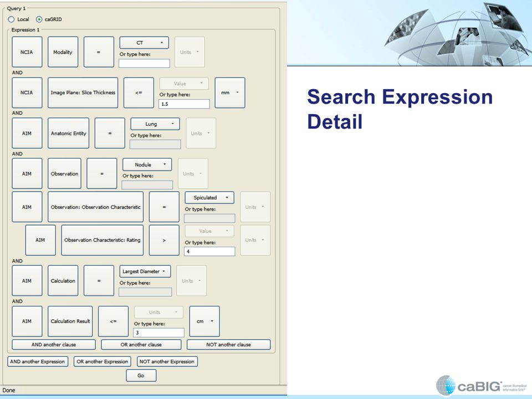Open the CT modality value dropdown
Viewport: 532px width, 399px height.
pyautogui.click(x=144, y=43)
